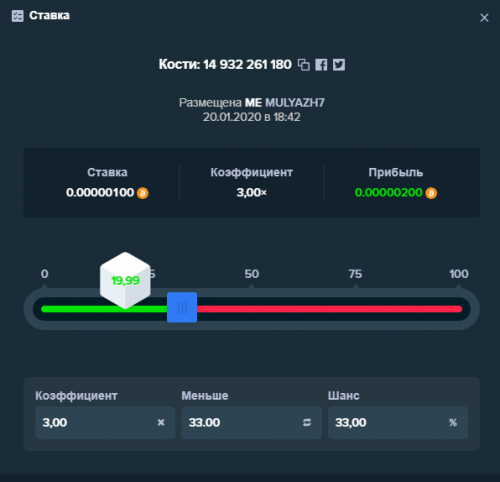Click the slider scale label 0
Image resolution: width=500 pixels, height=482 pixels.
coord(45,274)
